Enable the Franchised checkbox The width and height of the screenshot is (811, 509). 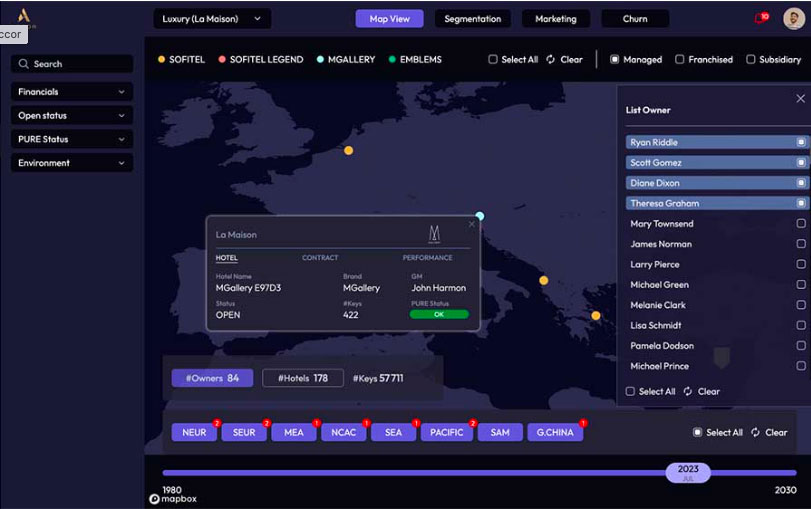tap(680, 59)
